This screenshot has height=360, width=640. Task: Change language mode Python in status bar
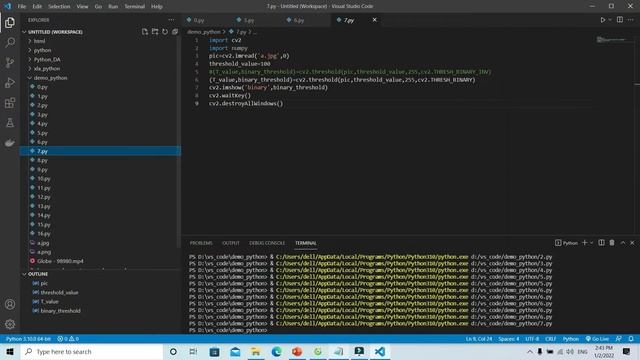coord(571,339)
